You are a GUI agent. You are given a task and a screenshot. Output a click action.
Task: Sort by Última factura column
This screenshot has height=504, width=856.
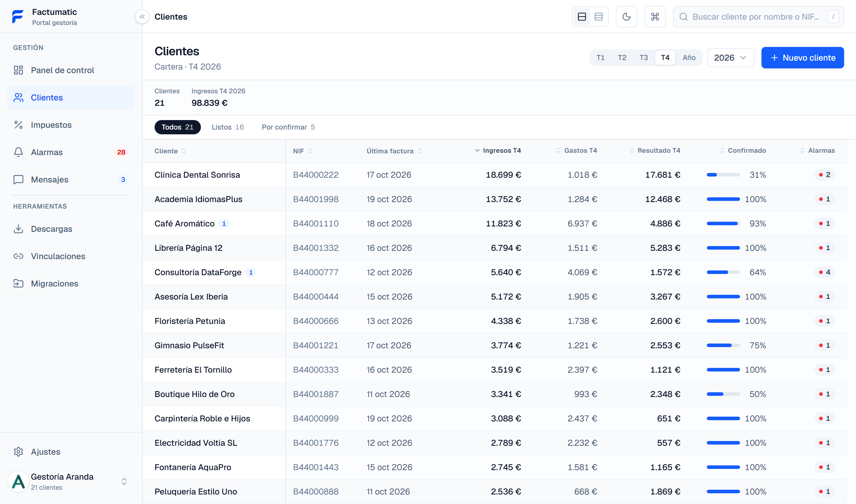point(394,151)
